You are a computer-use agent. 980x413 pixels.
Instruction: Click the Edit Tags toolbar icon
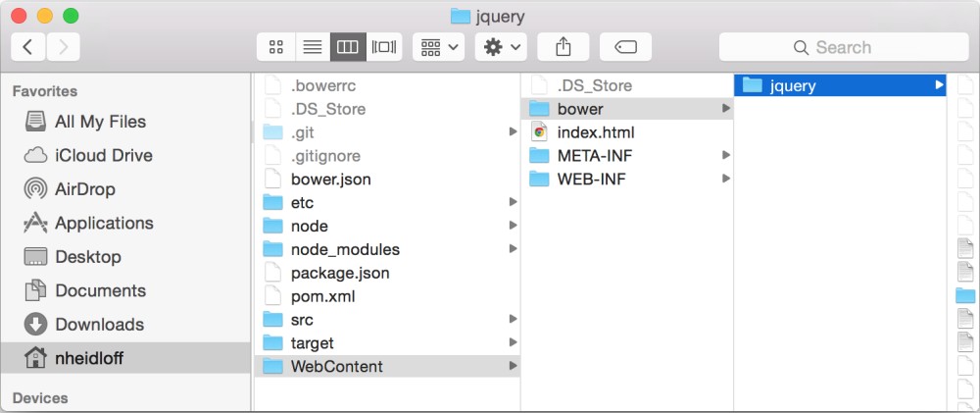pyautogui.click(x=625, y=47)
